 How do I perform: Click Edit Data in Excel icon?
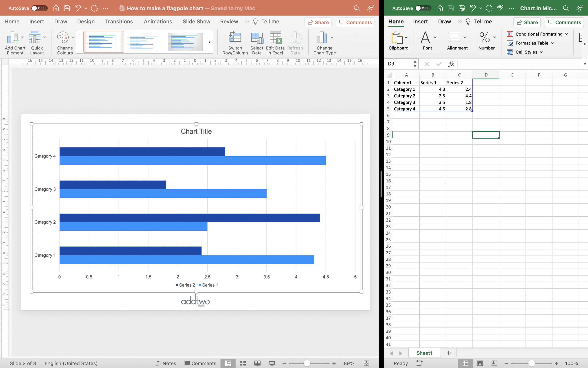point(275,38)
